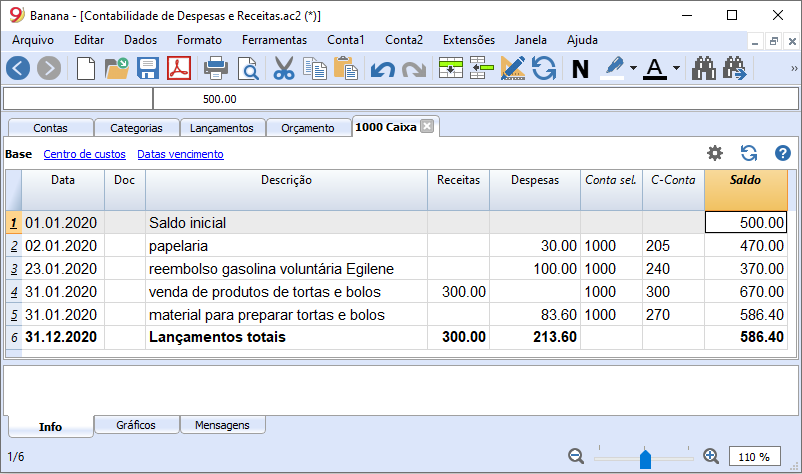802x474 pixels.
Task: Save the file with the floppy disk icon
Action: 148,68
